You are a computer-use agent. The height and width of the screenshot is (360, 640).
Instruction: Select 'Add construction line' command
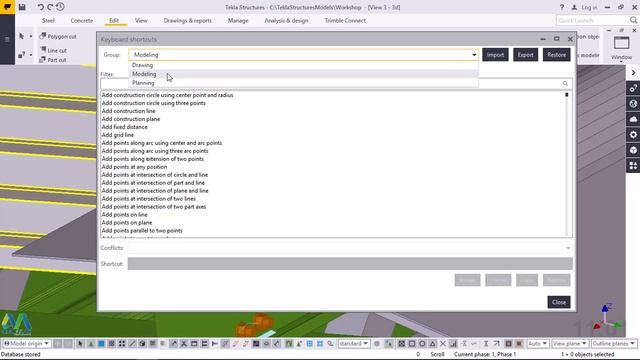click(x=128, y=111)
